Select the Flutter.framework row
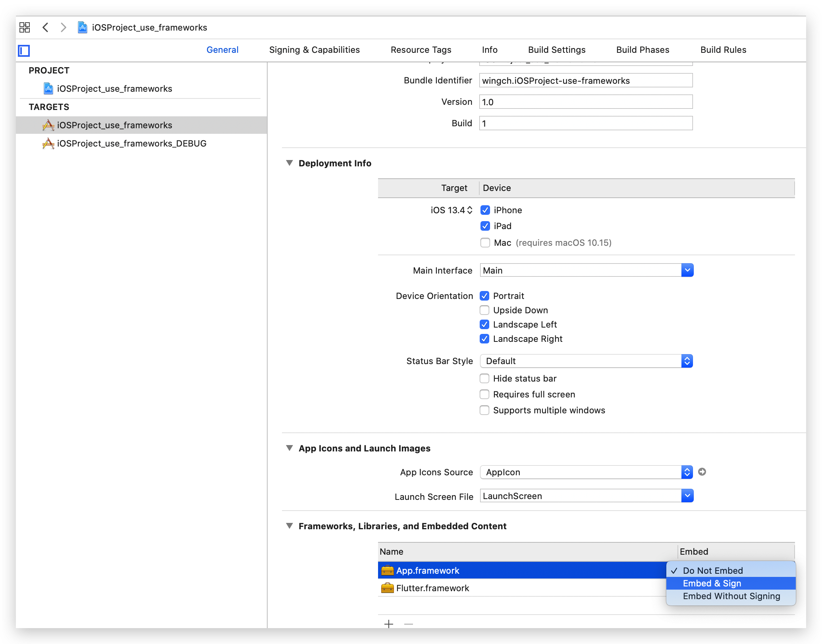 [522, 588]
